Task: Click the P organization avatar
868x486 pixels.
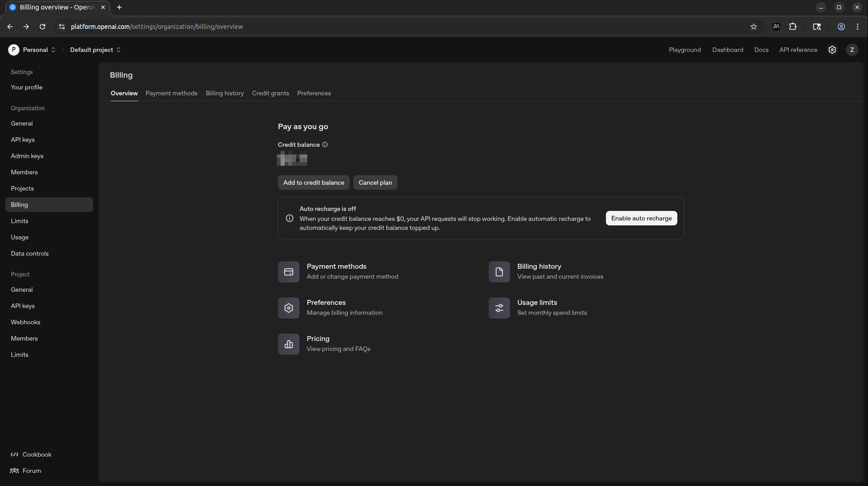Action: pos(14,50)
